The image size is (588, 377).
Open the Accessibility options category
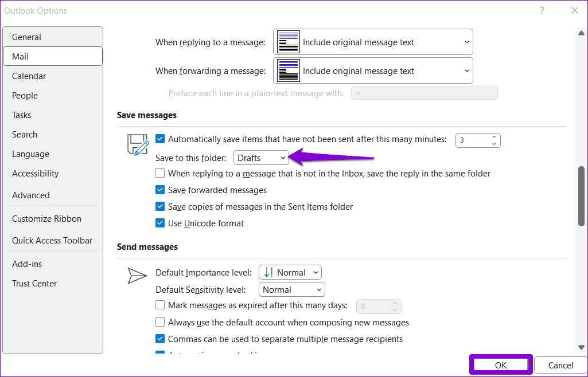pos(53,173)
